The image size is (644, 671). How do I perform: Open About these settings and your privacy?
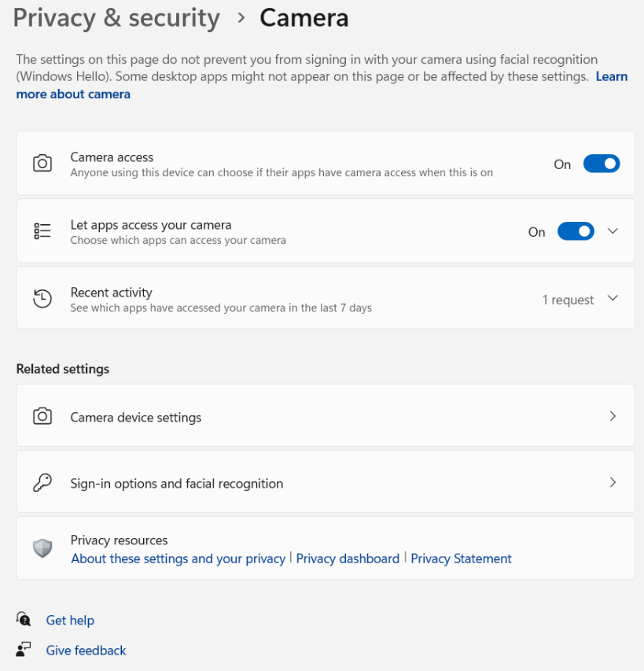(x=178, y=559)
